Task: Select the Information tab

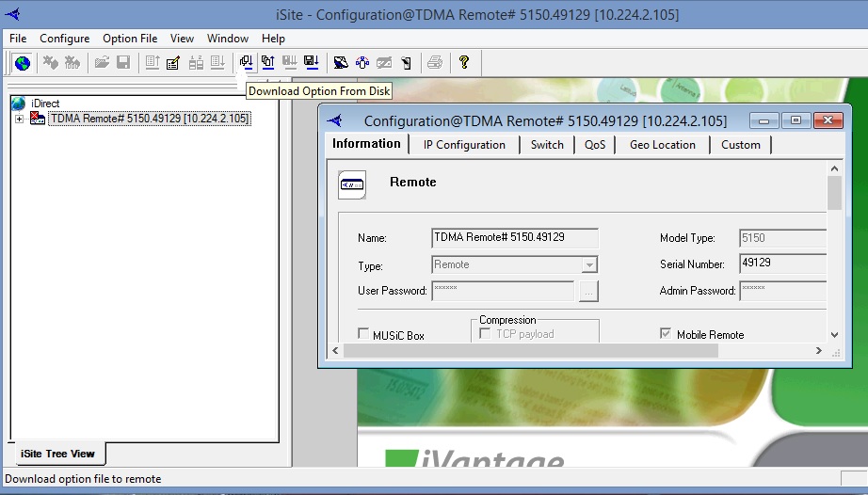Action: tap(366, 144)
